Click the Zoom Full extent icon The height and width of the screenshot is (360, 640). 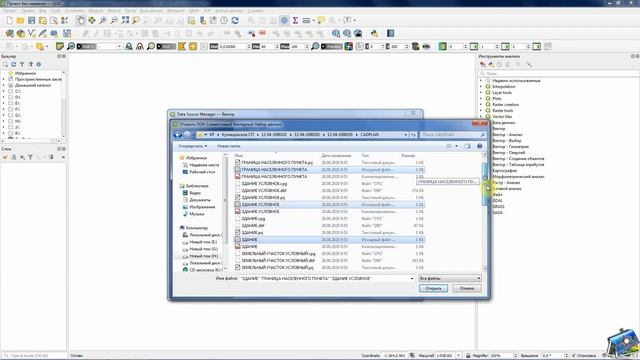[x=125, y=20]
